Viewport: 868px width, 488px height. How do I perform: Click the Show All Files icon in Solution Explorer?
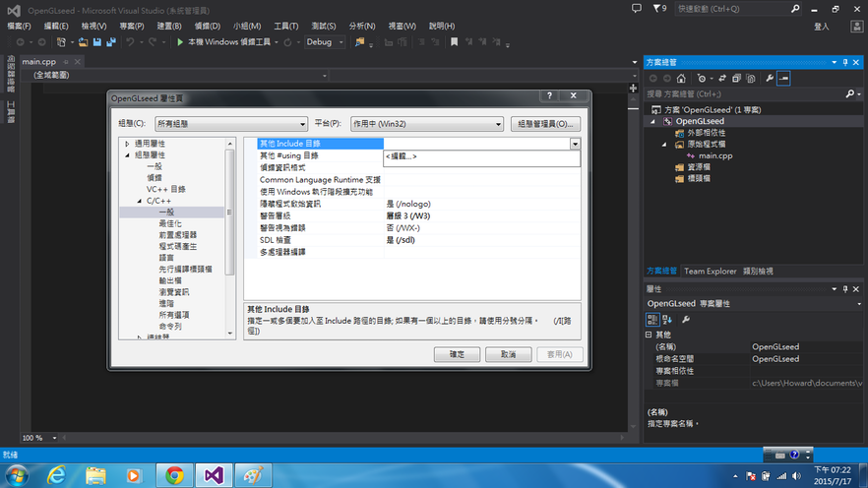click(x=751, y=79)
